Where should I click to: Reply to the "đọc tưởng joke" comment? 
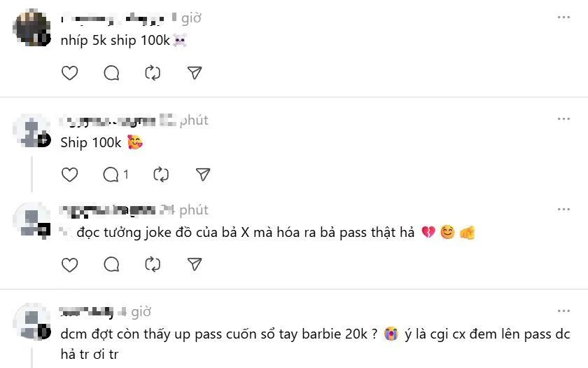[111, 265]
